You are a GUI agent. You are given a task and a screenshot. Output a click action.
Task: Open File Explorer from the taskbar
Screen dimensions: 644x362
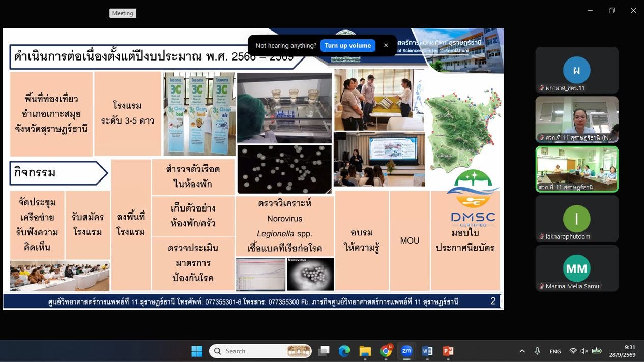(x=365, y=351)
